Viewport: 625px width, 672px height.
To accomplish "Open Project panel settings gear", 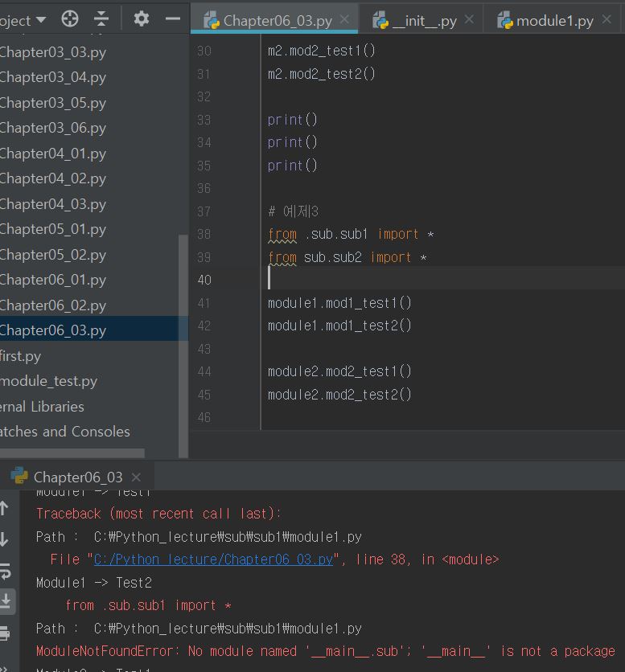I will pyautogui.click(x=142, y=18).
